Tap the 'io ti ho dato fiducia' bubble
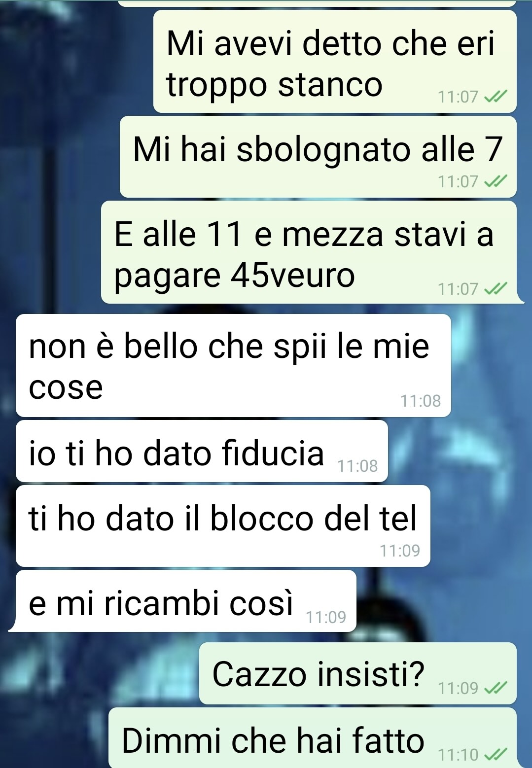The height and width of the screenshot is (768, 532). pos(202,451)
